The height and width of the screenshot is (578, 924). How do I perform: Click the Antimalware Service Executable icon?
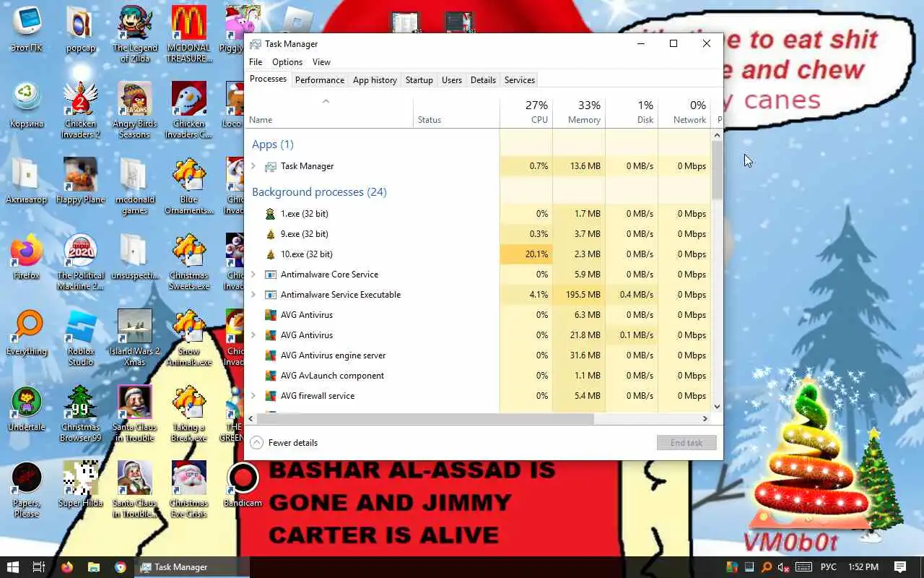[x=271, y=295]
